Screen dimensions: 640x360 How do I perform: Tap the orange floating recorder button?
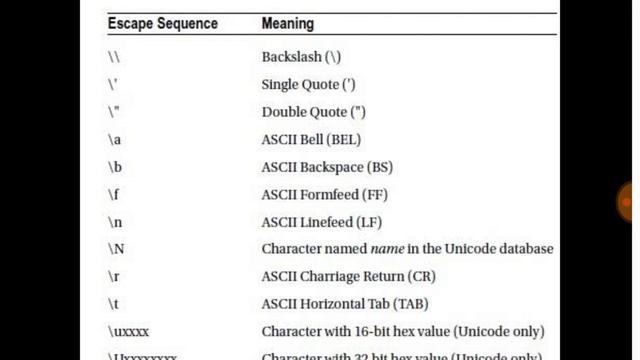pos(625,202)
